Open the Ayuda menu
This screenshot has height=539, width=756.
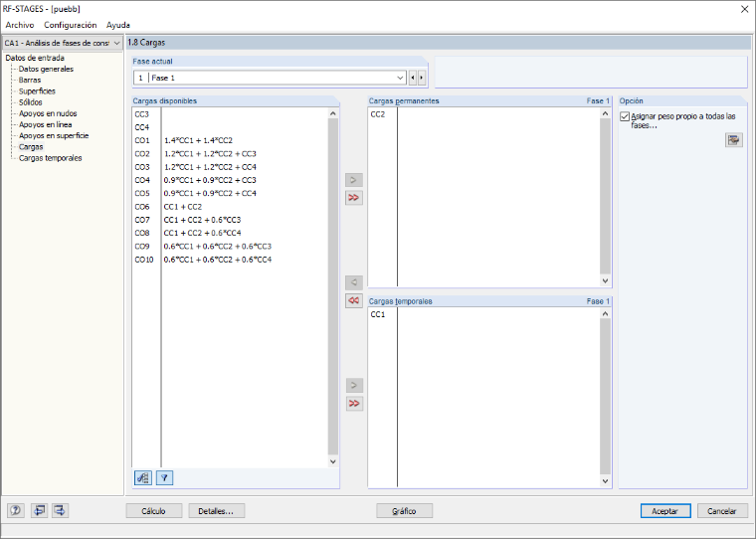click(118, 25)
